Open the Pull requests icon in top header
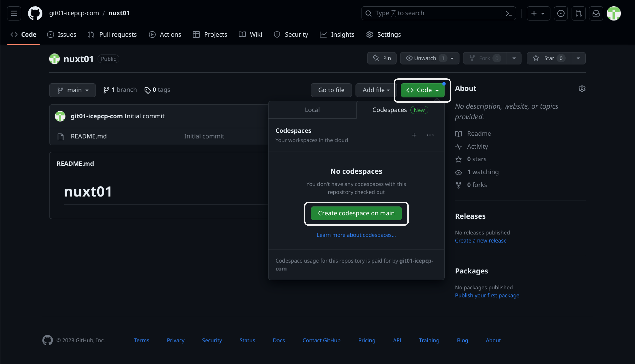Viewport: 635px width, 364px height. (578, 13)
